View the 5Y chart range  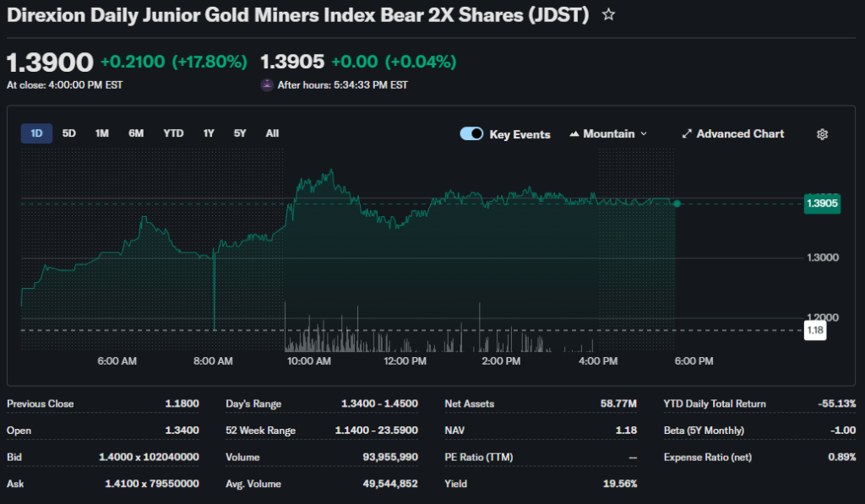(240, 133)
